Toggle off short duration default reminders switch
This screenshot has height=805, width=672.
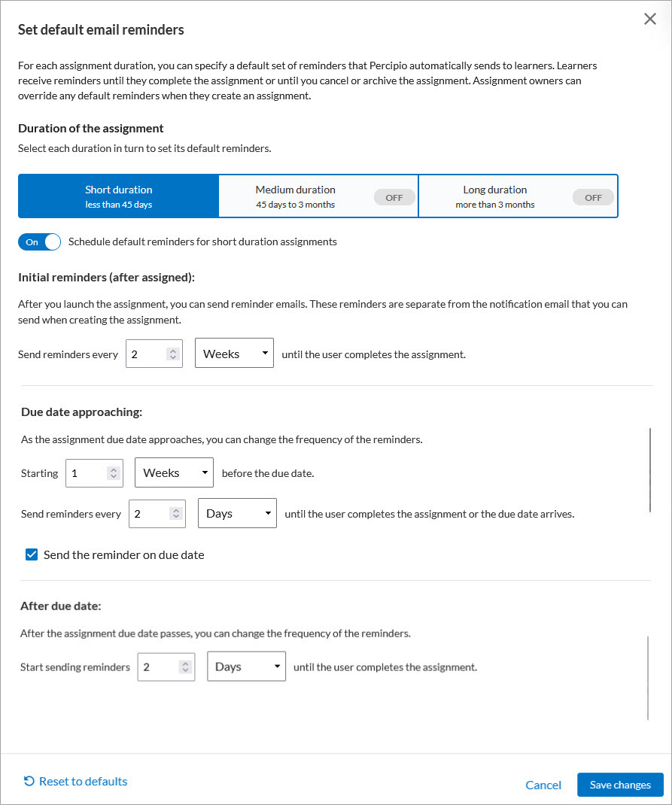(39, 242)
